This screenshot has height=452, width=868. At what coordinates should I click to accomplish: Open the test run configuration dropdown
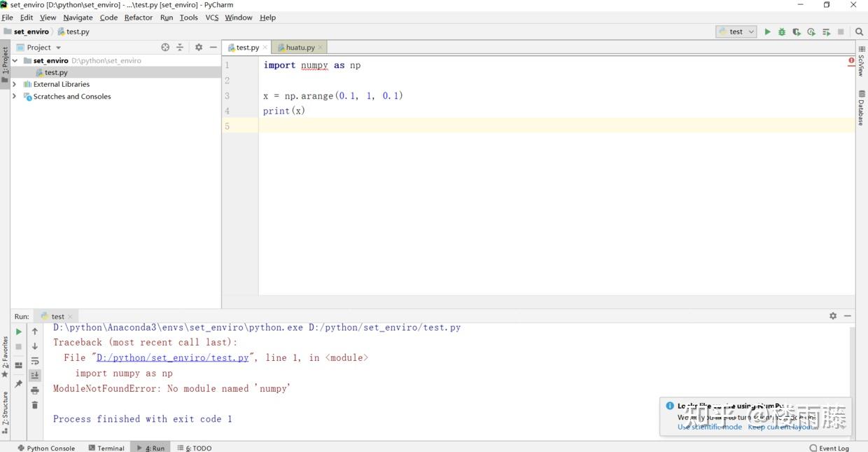(736, 32)
